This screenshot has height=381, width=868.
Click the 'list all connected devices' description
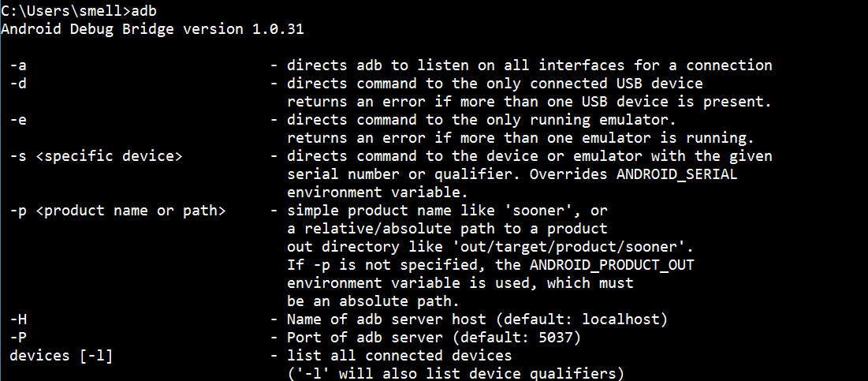click(400, 356)
